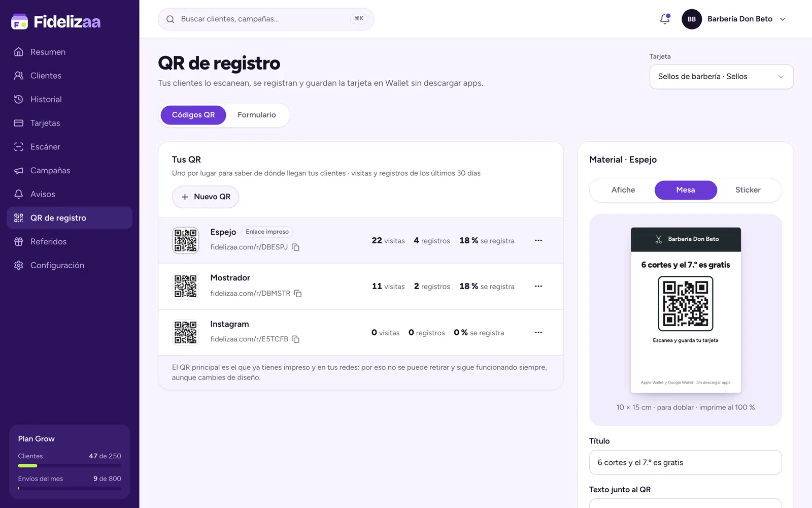The image size is (812, 508).
Task: Copy the fidelizaa.com/r/E5TCFB link
Action: pyautogui.click(x=296, y=339)
